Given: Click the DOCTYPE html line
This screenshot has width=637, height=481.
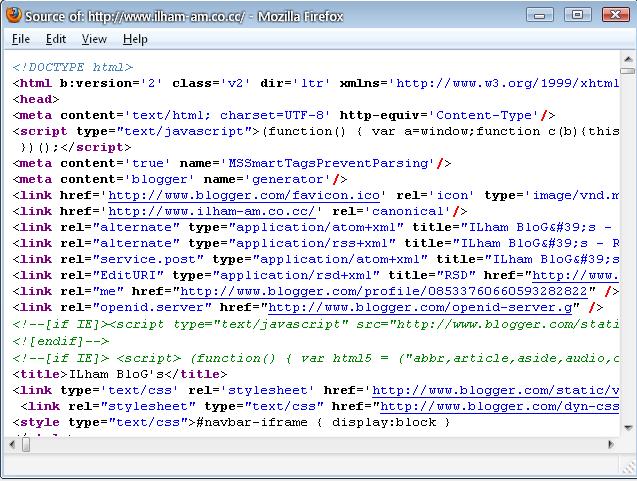Looking at the screenshot, I should (x=73, y=67).
